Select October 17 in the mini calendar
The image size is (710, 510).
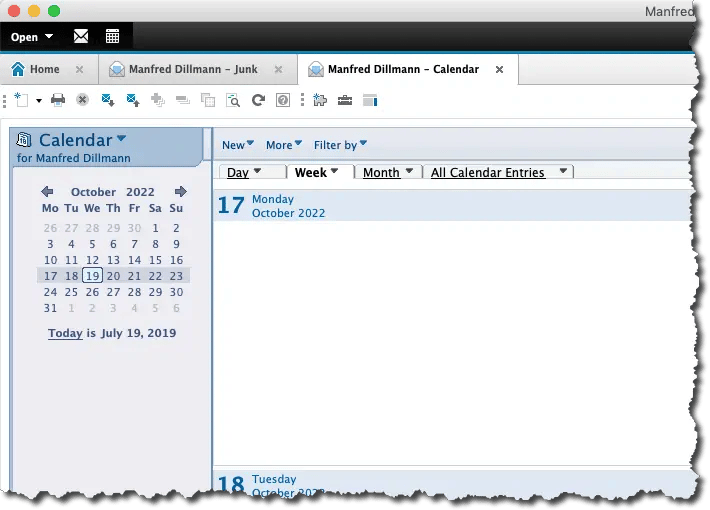coord(50,276)
